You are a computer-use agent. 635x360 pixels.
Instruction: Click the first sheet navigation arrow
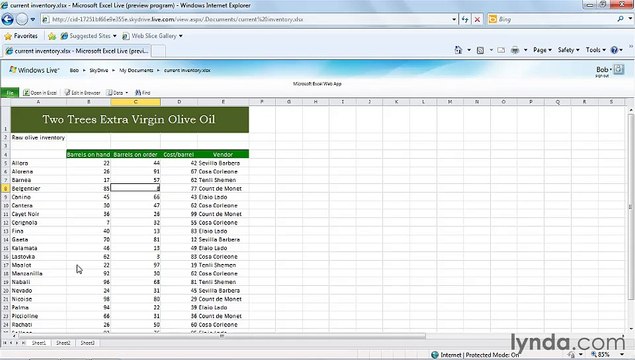coord(5,343)
